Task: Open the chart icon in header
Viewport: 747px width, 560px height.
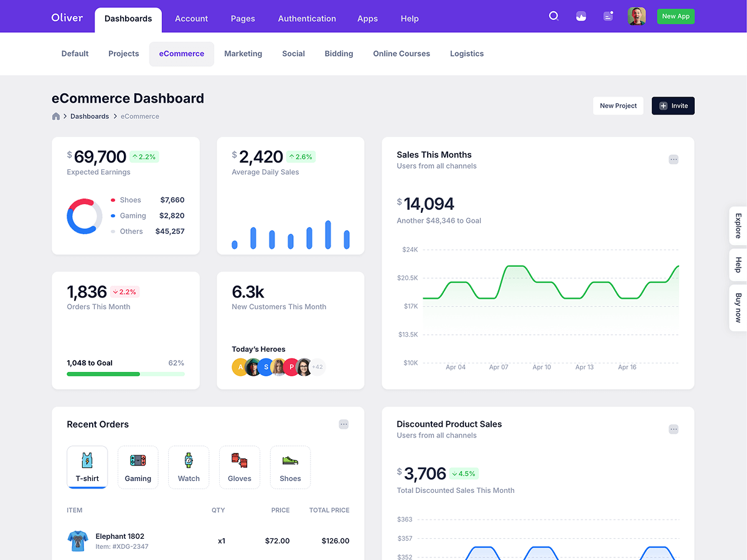Action: pos(581,16)
